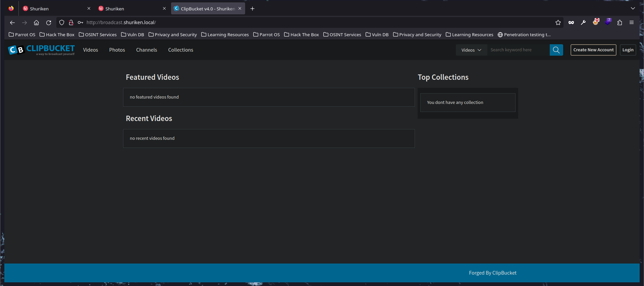The height and width of the screenshot is (286, 644).
Task: Open the second Vuln DB bookmark folder
Action: 377,35
